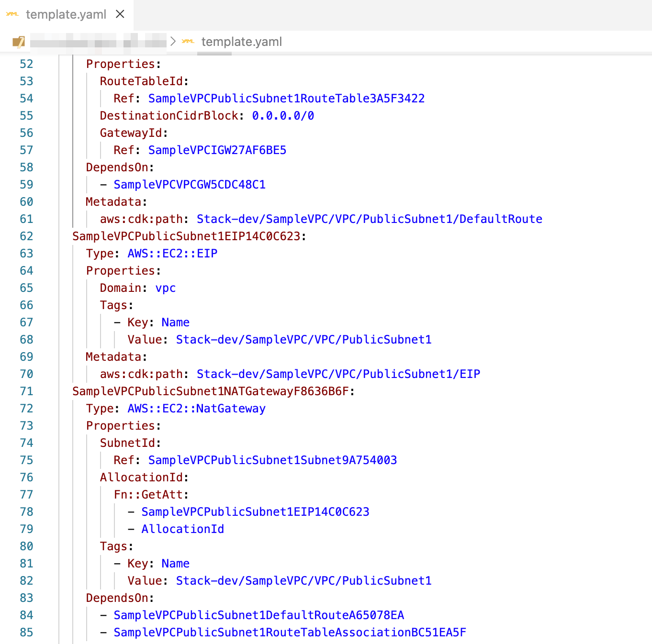Click SubnetId key
The image size is (652, 644).
click(x=127, y=443)
